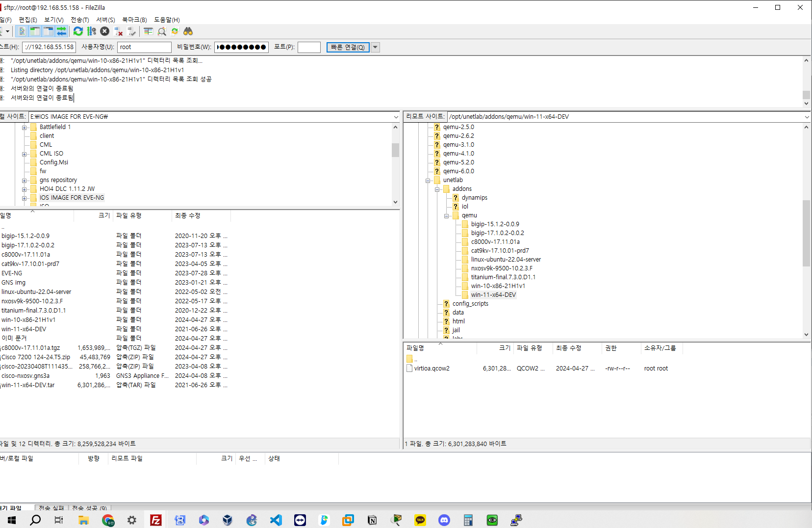Open site manager dropdown arrow

click(7, 31)
